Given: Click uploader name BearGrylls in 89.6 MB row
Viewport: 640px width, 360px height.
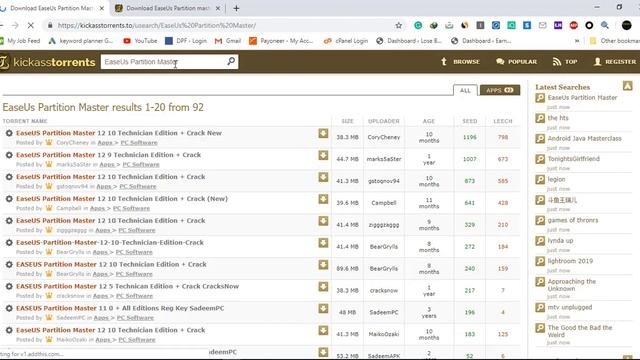Looking at the screenshot, I should point(384,269).
